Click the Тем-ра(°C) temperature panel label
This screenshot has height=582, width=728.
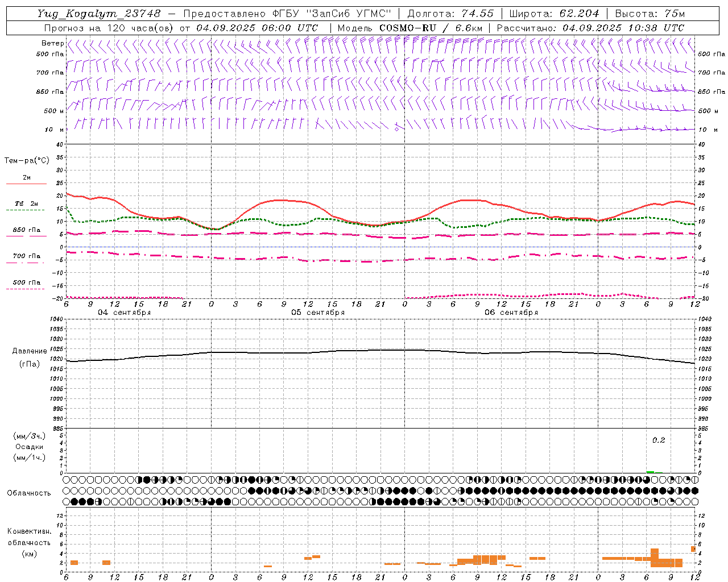coord(27,161)
